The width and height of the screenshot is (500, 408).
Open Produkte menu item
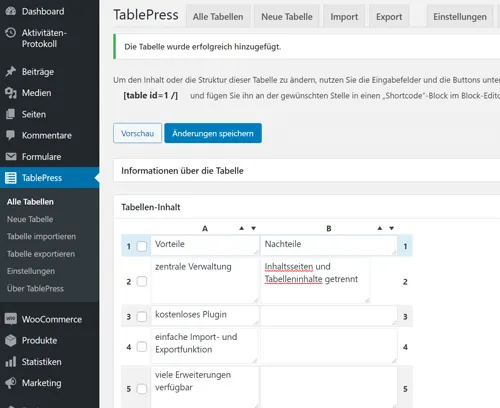click(39, 340)
